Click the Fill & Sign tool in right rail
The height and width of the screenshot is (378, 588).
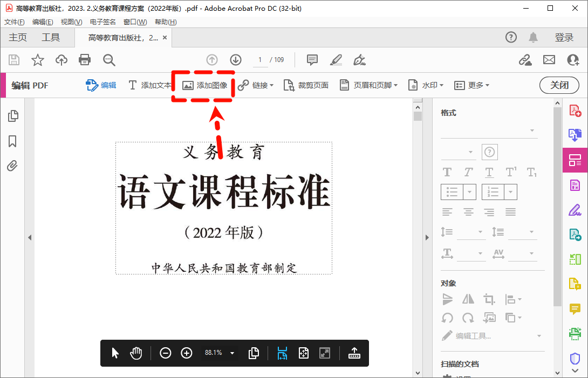(575, 210)
